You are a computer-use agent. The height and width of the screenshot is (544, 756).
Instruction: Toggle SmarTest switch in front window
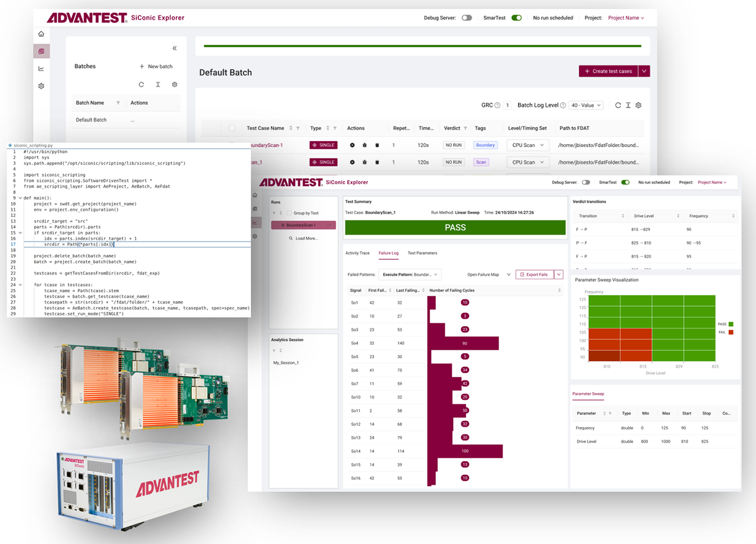(x=625, y=183)
